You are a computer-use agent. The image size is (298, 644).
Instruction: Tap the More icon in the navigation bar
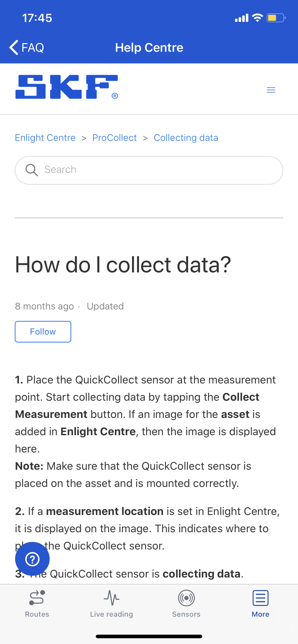click(x=260, y=598)
